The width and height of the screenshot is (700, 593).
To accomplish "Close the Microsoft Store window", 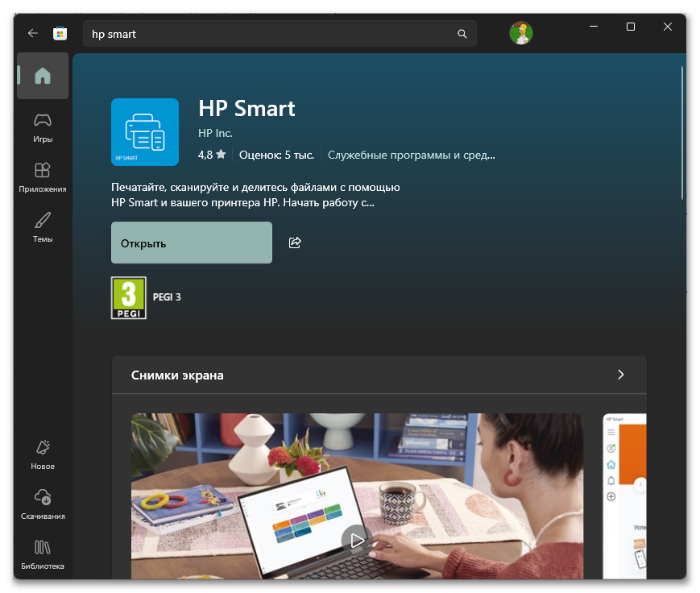I will pyautogui.click(x=668, y=27).
